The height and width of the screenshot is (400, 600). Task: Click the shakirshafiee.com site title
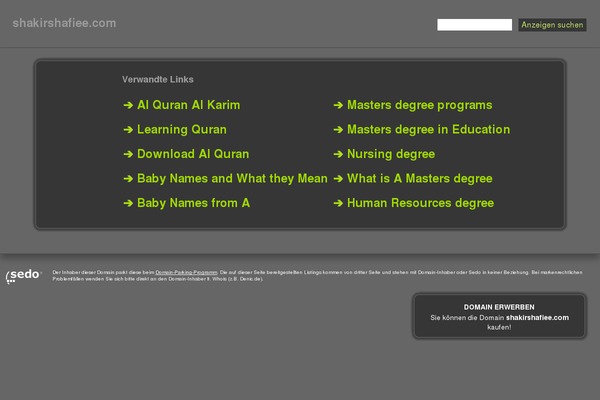click(x=64, y=23)
